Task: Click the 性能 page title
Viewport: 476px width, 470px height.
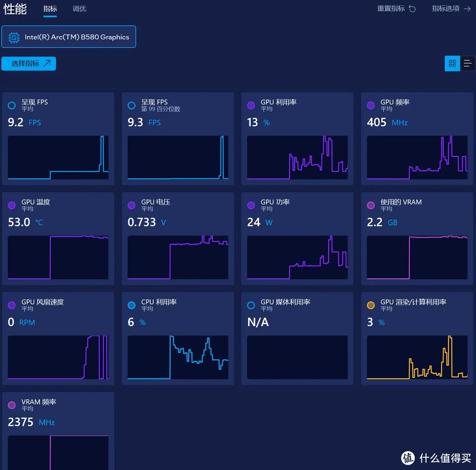Action: 15,9
